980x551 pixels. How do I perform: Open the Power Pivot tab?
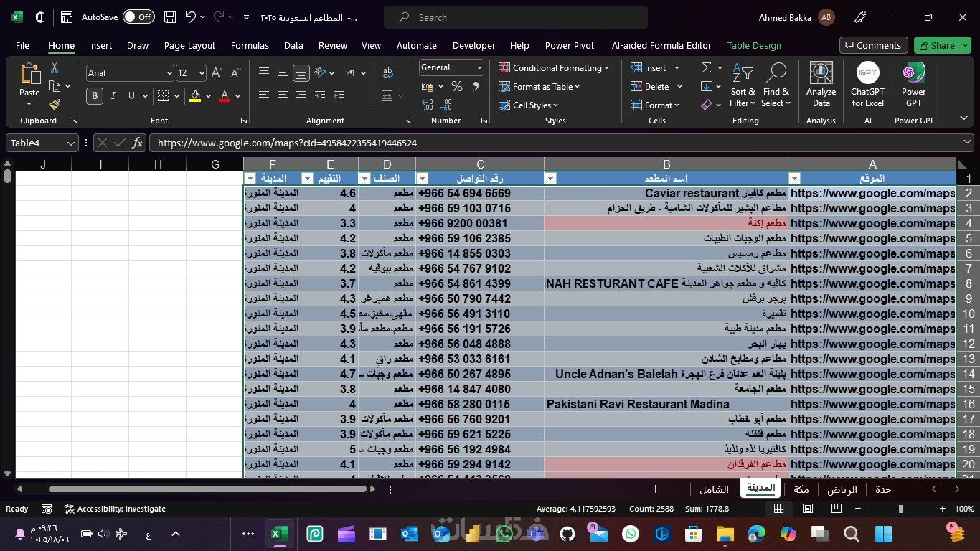point(570,45)
